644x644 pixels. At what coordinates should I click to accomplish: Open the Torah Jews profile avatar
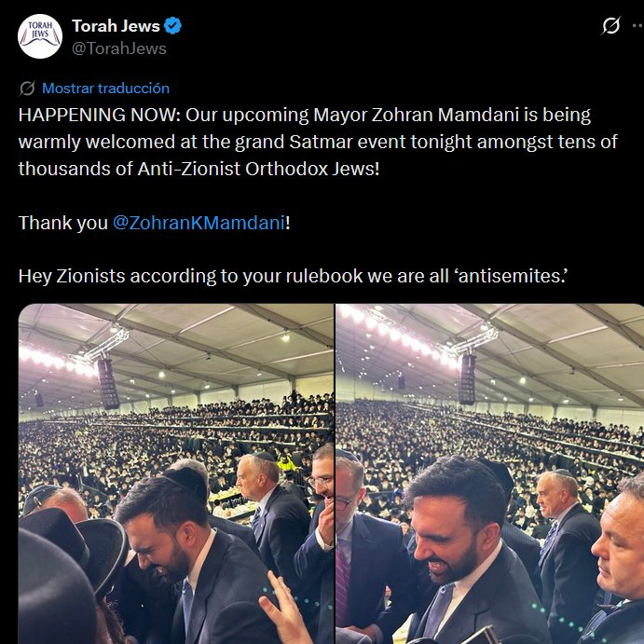(x=40, y=37)
